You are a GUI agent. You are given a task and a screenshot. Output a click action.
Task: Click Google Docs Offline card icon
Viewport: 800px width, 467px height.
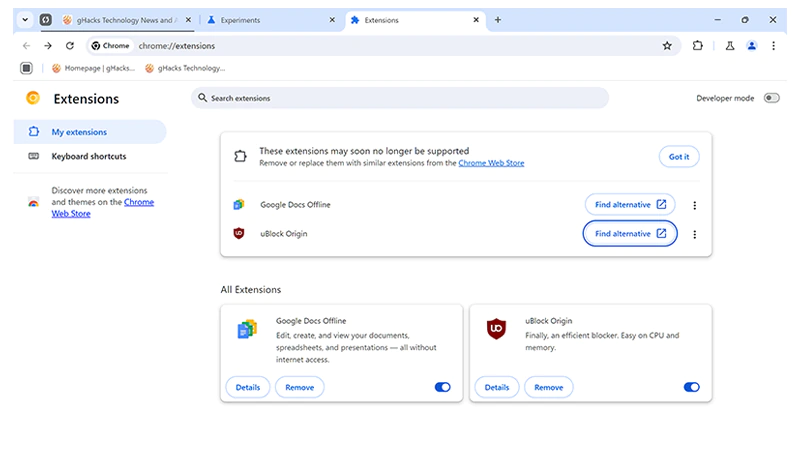click(247, 329)
